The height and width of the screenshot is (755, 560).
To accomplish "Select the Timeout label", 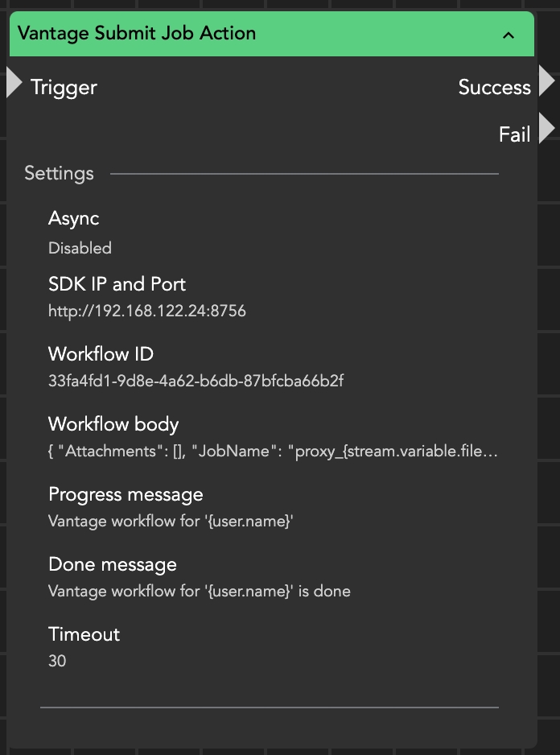I will pyautogui.click(x=84, y=634).
